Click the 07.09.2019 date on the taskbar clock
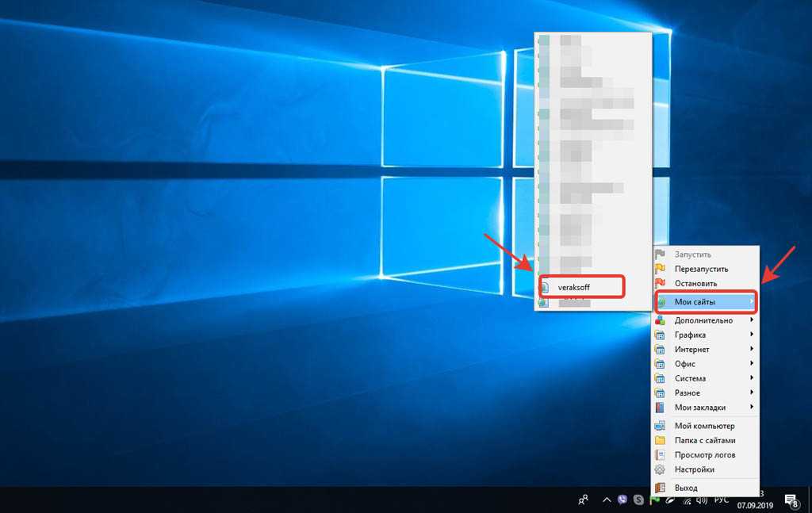 tap(755, 505)
